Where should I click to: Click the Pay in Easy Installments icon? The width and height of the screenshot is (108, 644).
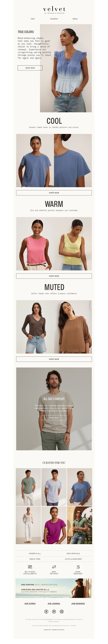(30, 567)
